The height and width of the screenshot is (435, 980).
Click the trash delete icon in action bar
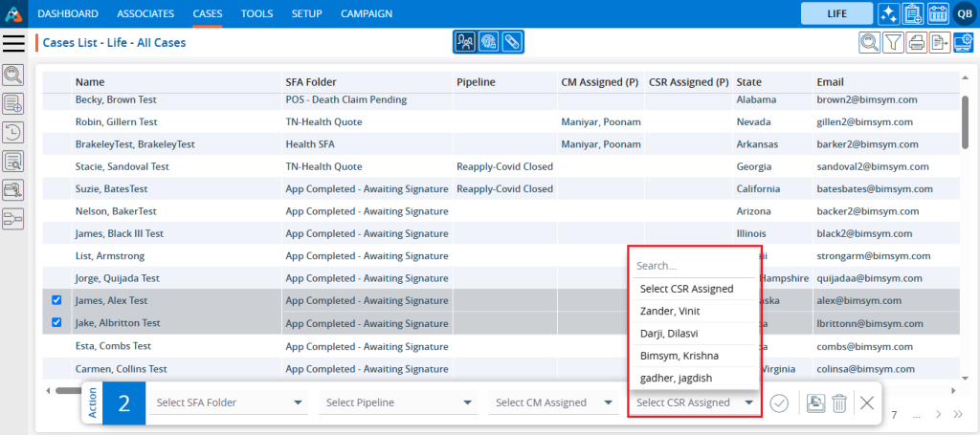coord(838,402)
